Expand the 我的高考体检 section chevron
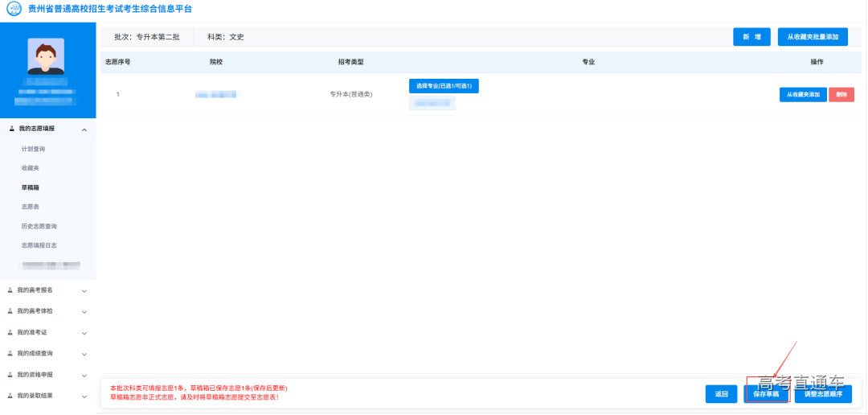 [84, 311]
